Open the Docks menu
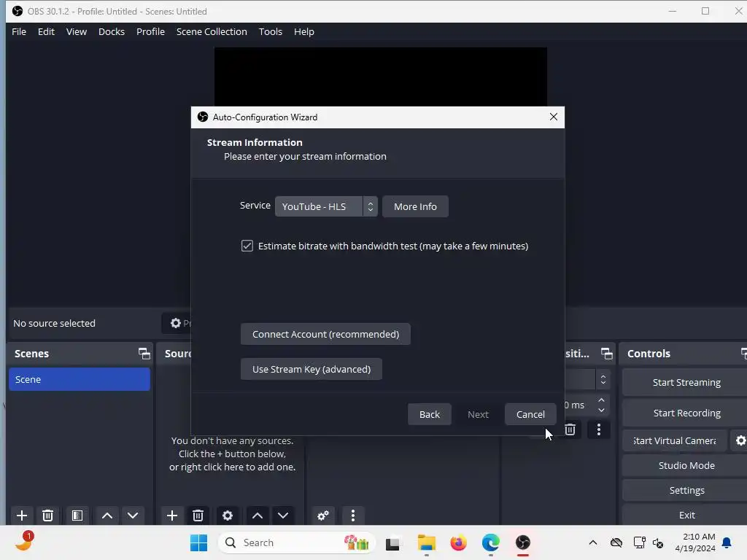 (112, 32)
